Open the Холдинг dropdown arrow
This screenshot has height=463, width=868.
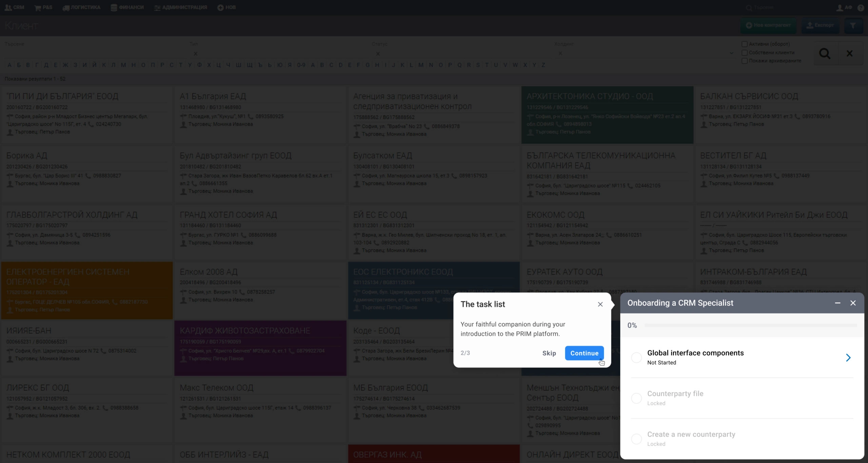(731, 53)
